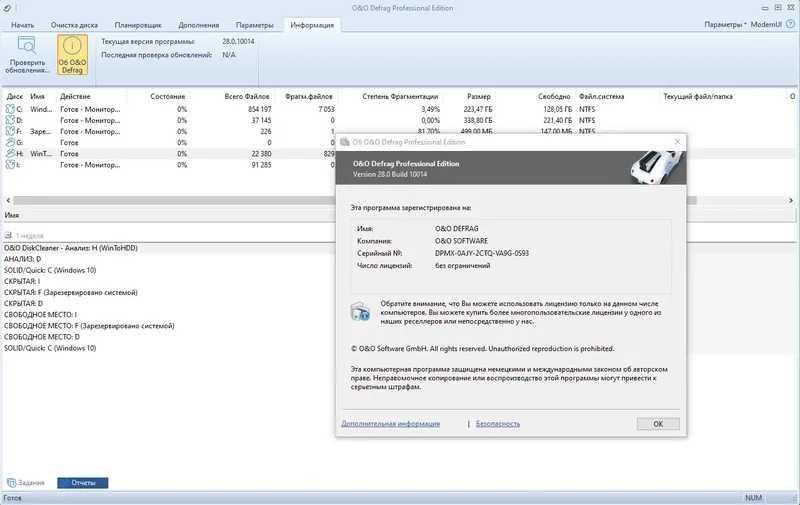Click ModernUI style option
Image resolution: width=800 pixels, height=505 pixels.
(x=766, y=24)
